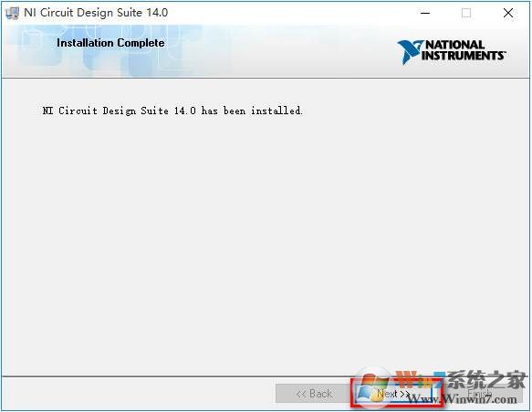Viewport: 532px width, 412px height.
Task: Click the << Back button
Action: coord(314,394)
